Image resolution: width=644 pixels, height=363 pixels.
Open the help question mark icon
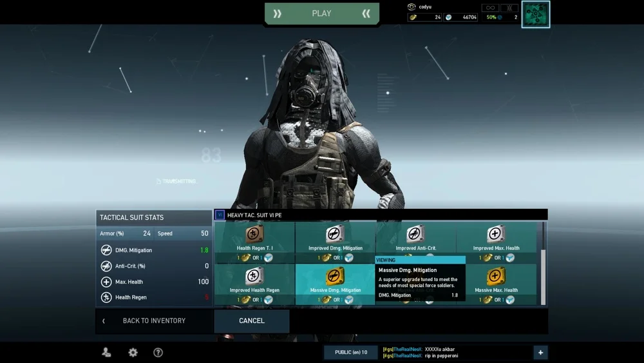(x=158, y=352)
